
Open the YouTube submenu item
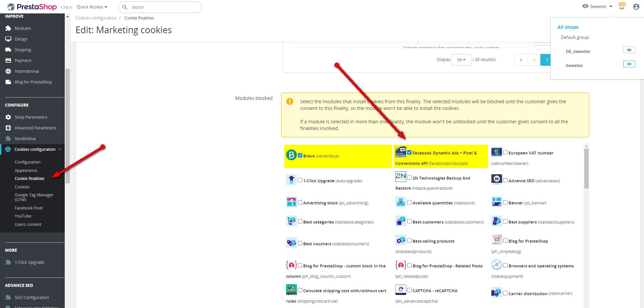coord(23,216)
